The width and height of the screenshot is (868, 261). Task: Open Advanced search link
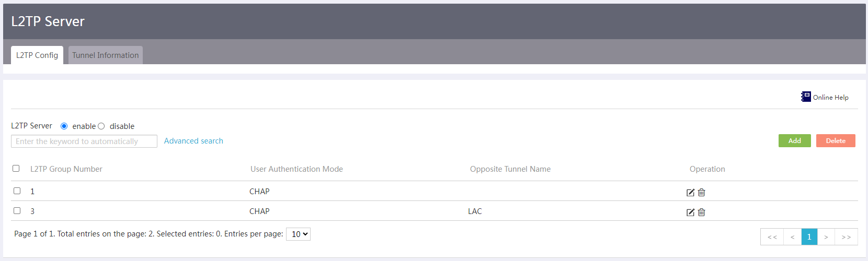click(193, 141)
